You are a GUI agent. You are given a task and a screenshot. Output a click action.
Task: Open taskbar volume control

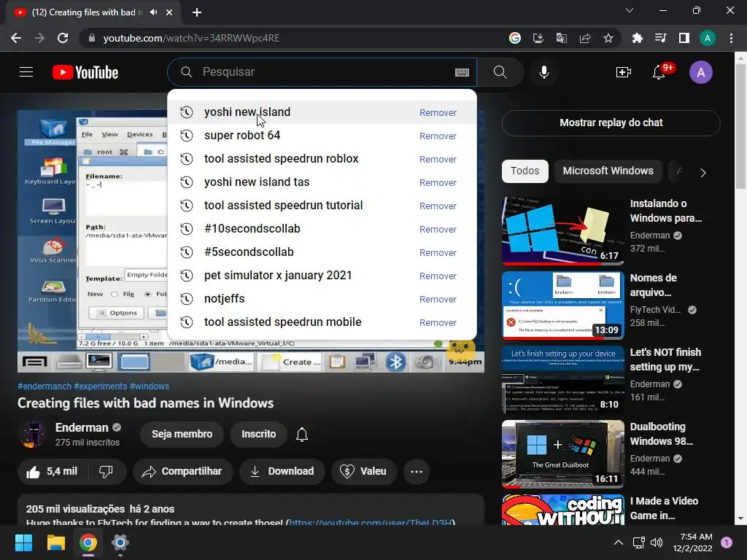[657, 542]
